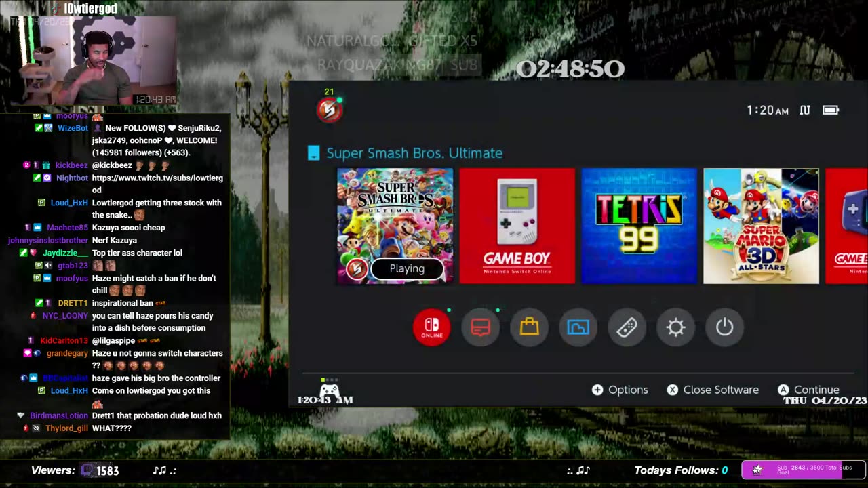
Task: Click the star icon on sub goal bar
Action: click(757, 470)
